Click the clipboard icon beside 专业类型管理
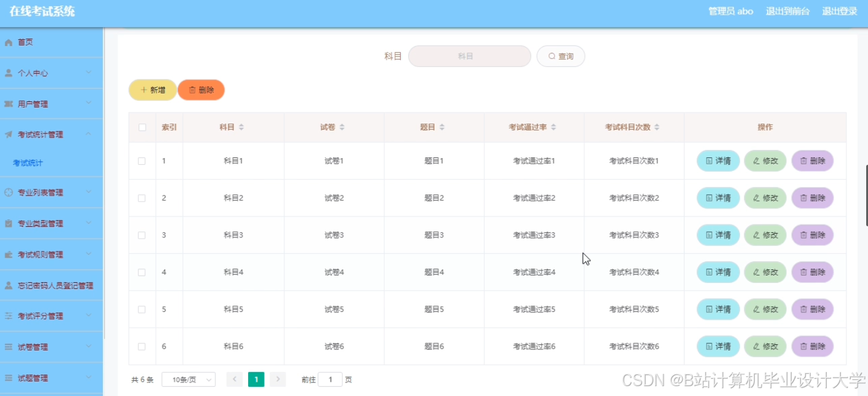The height and width of the screenshot is (396, 868). [x=9, y=224]
